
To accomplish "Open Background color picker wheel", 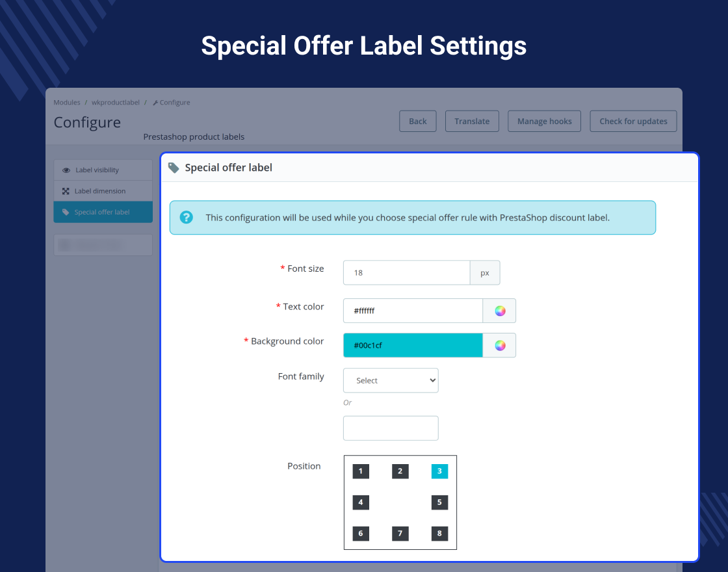I will tap(500, 345).
